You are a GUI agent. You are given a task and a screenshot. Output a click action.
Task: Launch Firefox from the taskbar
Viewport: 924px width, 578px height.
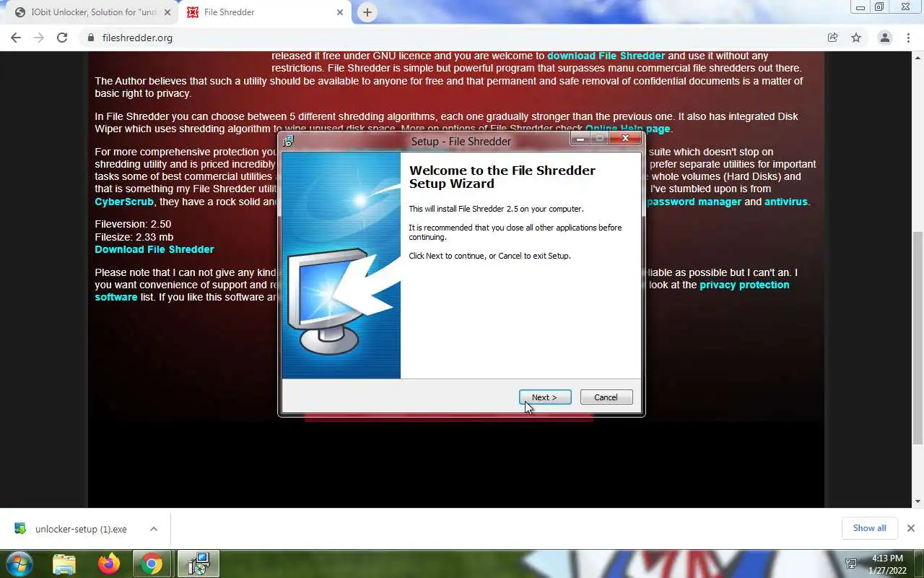pos(109,564)
